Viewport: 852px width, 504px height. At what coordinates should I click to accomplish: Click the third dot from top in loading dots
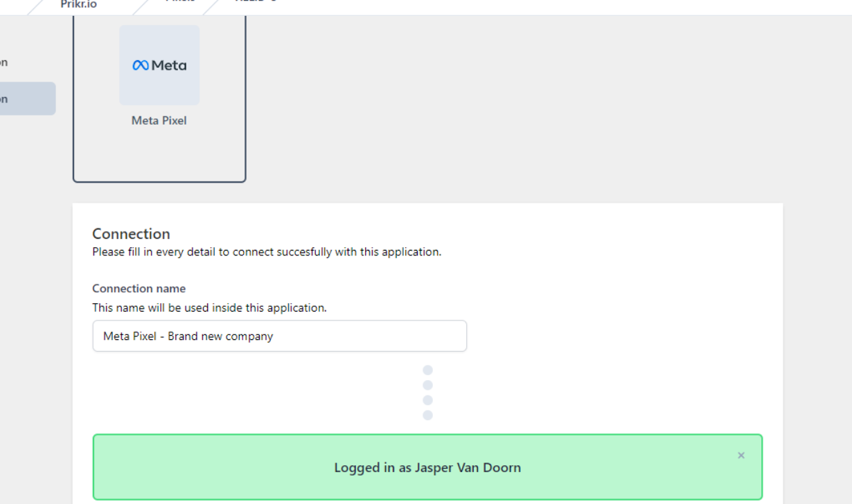click(427, 400)
